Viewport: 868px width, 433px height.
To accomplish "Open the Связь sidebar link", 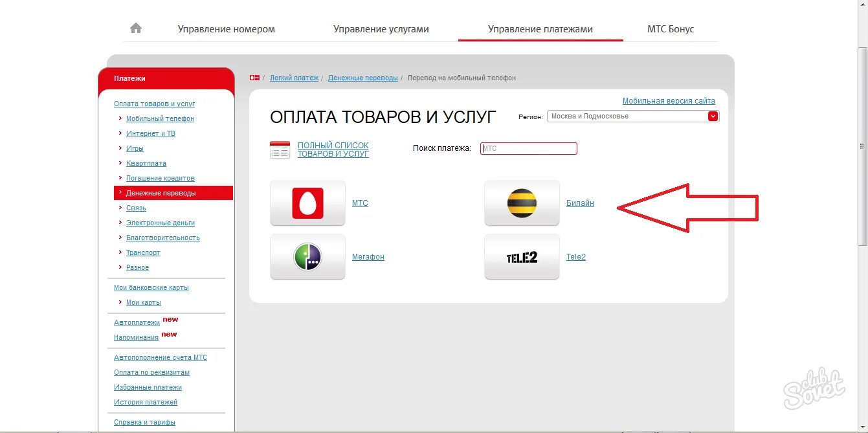I will (136, 208).
